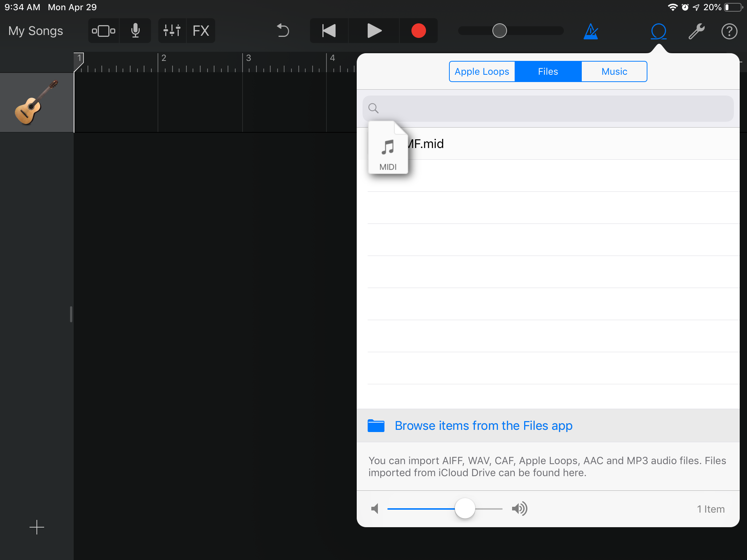The width and height of the screenshot is (747, 560).
Task: Adjust the master volume slider knob
Action: click(500, 31)
